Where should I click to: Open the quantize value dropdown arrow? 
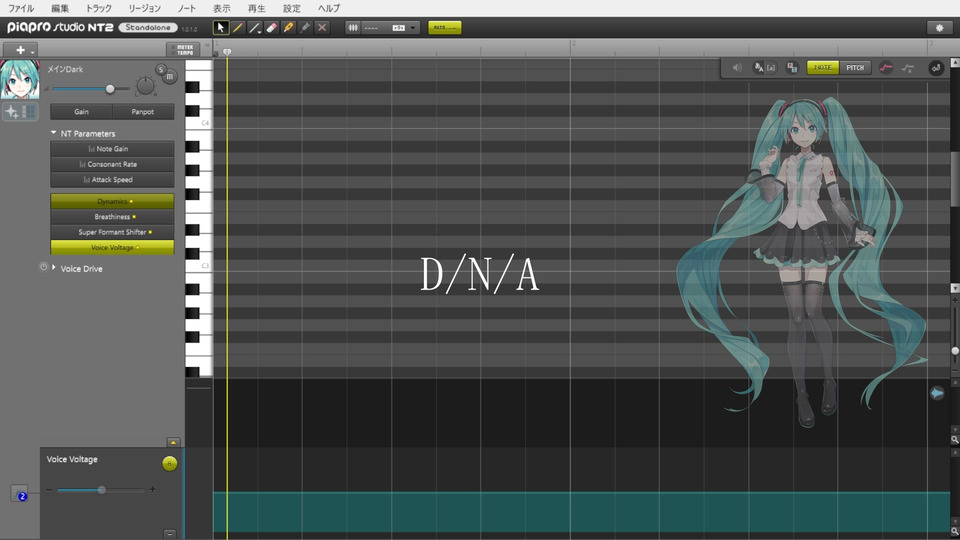tap(413, 28)
